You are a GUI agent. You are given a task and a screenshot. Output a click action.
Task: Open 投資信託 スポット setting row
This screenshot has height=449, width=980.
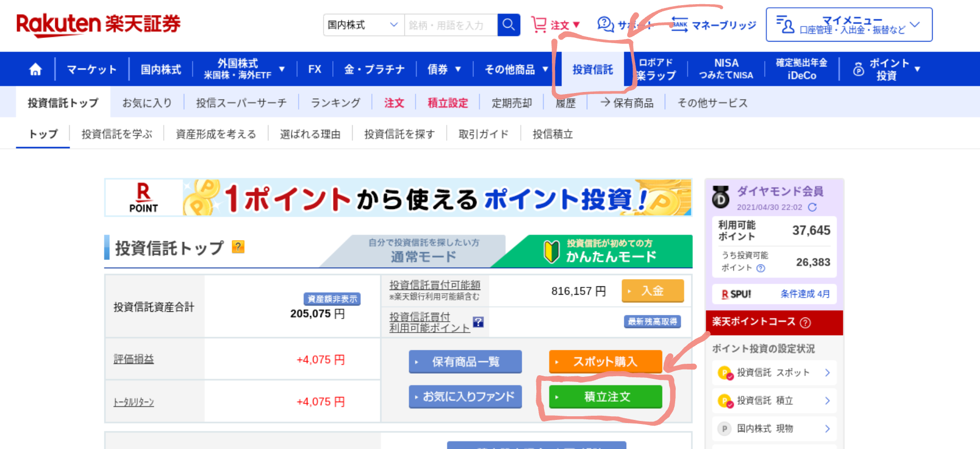pyautogui.click(x=774, y=373)
